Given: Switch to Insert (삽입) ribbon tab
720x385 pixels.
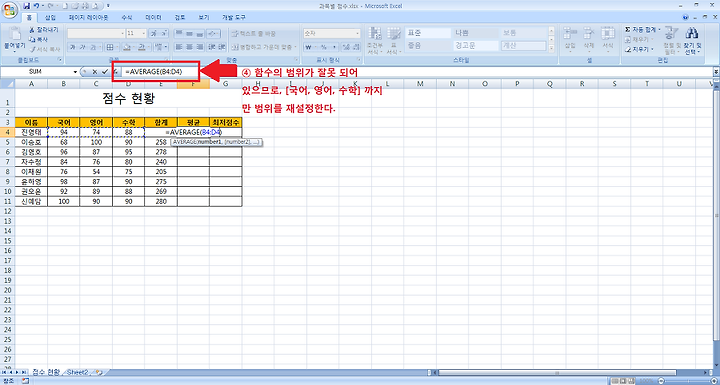Looking at the screenshot, I should [51, 17].
